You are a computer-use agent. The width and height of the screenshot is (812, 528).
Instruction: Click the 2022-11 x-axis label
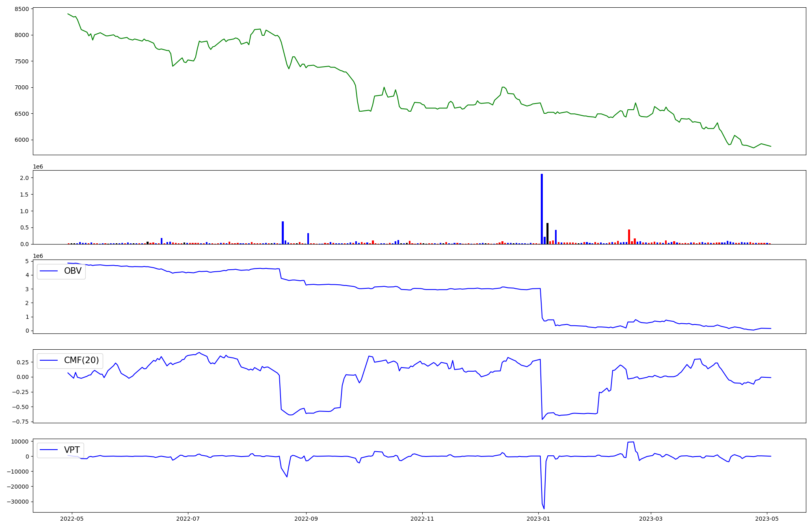tap(422, 518)
